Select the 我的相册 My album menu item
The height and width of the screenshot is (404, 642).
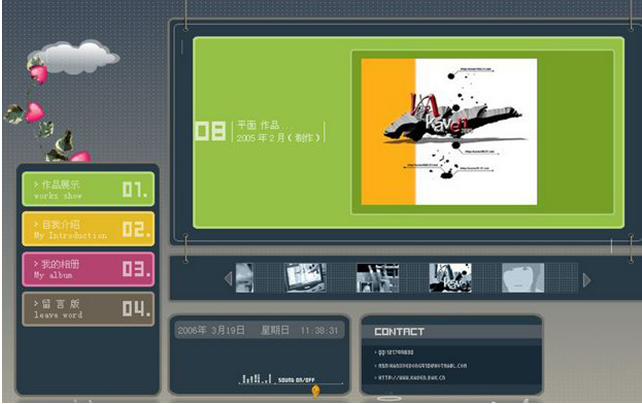[88, 269]
